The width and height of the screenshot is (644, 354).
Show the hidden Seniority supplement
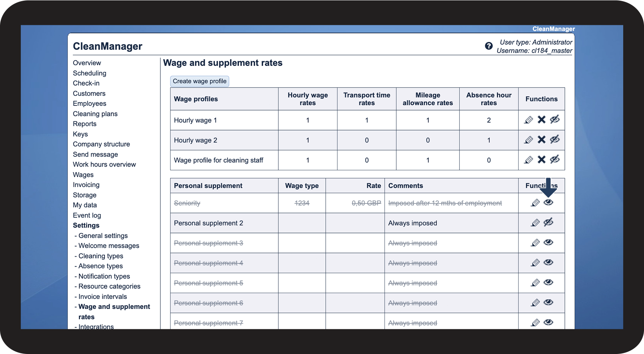[x=548, y=203]
